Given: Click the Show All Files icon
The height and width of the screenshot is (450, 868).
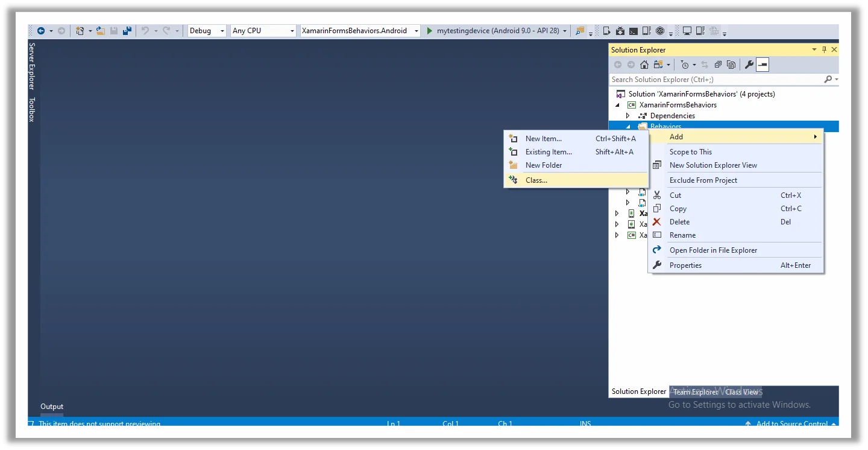Looking at the screenshot, I should point(731,65).
